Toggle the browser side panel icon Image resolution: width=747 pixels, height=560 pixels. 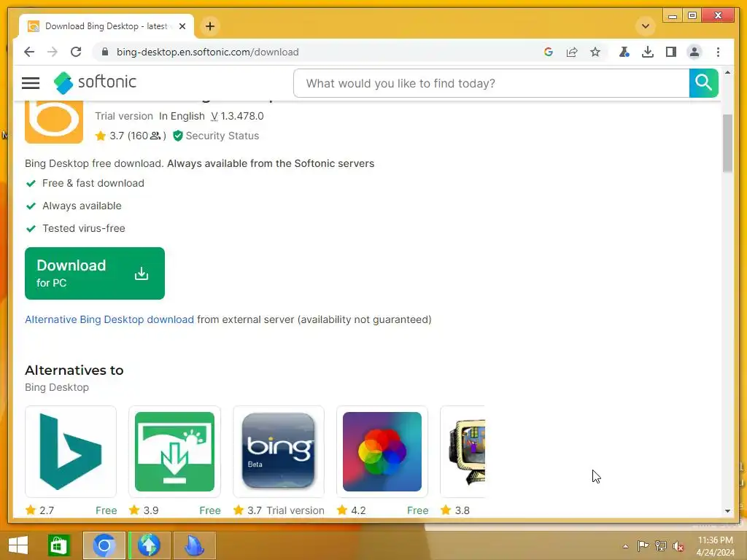(671, 52)
